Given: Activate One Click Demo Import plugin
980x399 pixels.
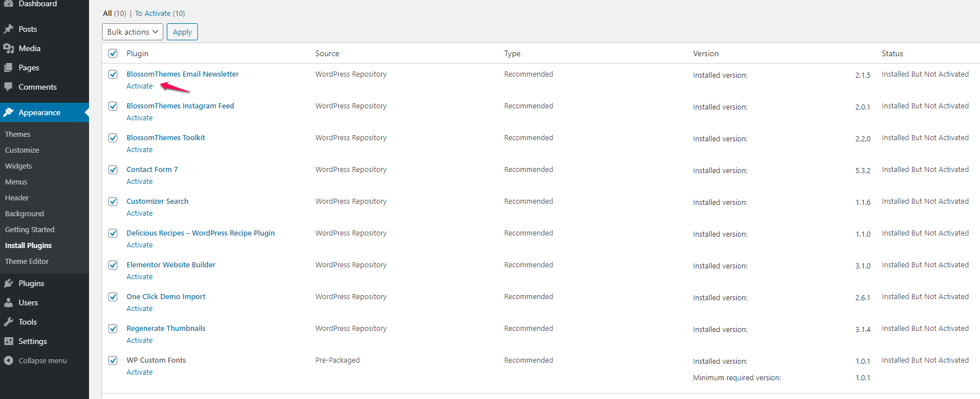Looking at the screenshot, I should click(x=140, y=309).
